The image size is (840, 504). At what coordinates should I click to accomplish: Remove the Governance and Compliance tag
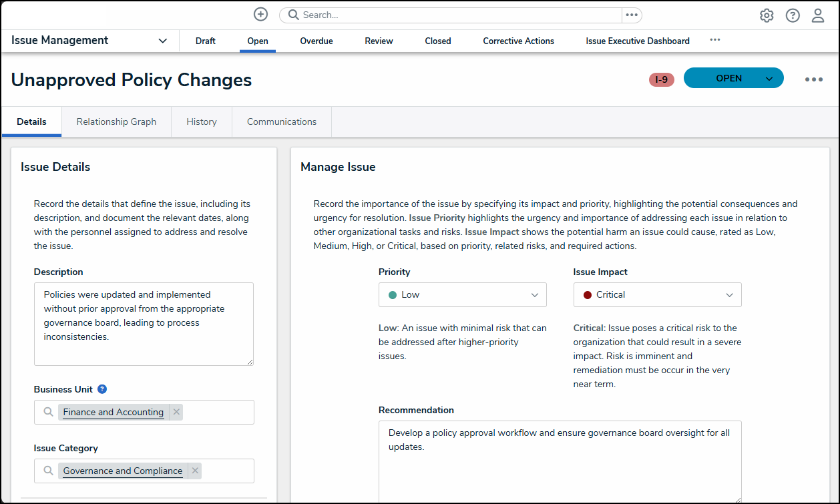(x=195, y=471)
